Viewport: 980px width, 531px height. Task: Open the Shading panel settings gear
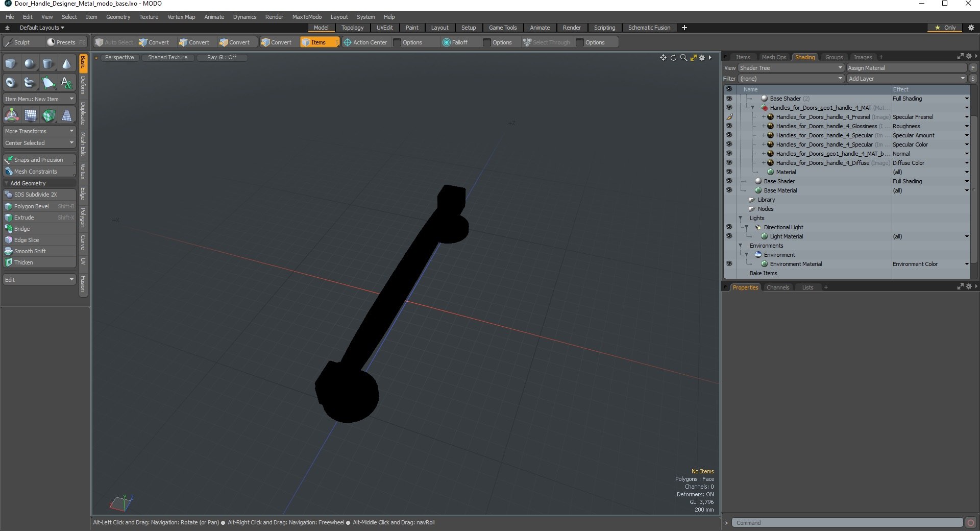click(x=968, y=57)
